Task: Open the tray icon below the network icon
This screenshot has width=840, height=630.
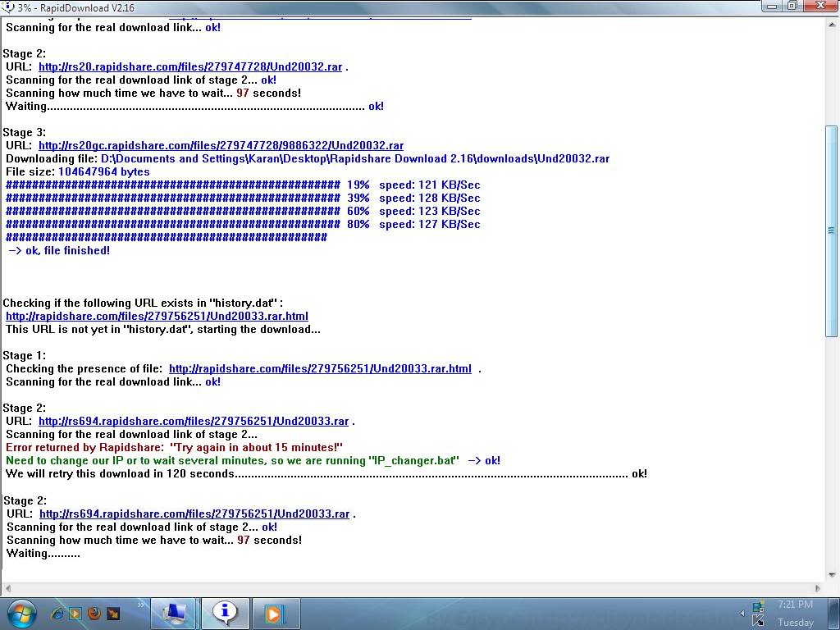Action: (x=758, y=622)
